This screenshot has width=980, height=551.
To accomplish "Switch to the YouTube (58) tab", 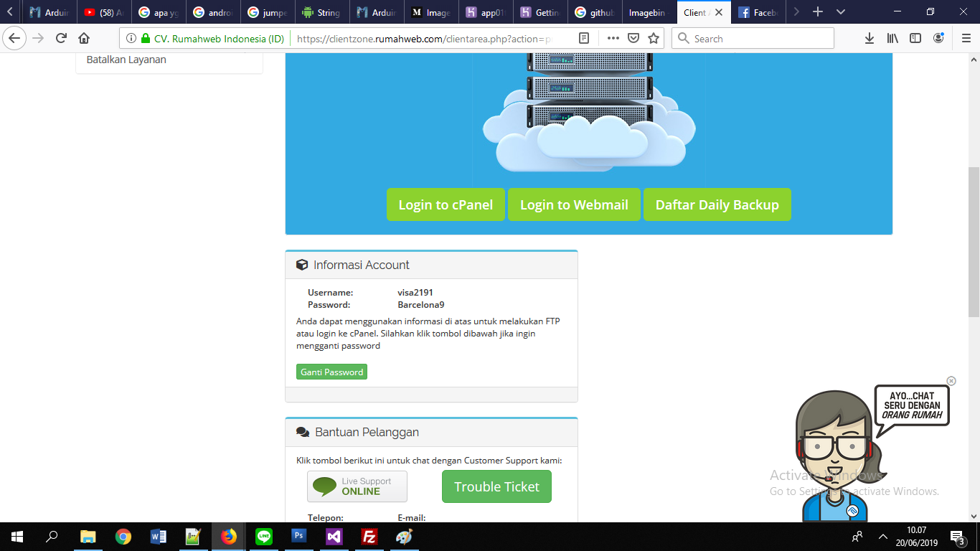I will [x=103, y=12].
